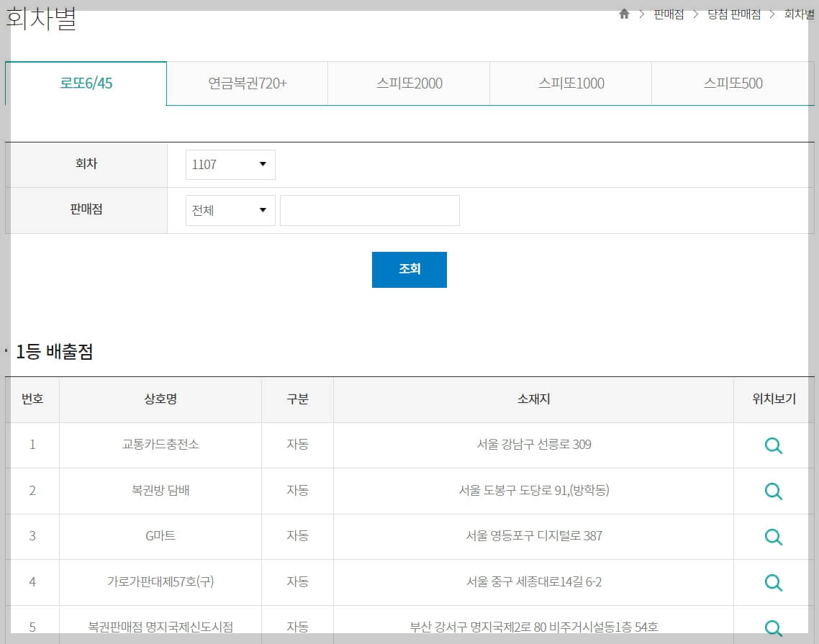Open the location view magnifier for 교통카드충전소
The height and width of the screenshot is (644, 819).
772,445
